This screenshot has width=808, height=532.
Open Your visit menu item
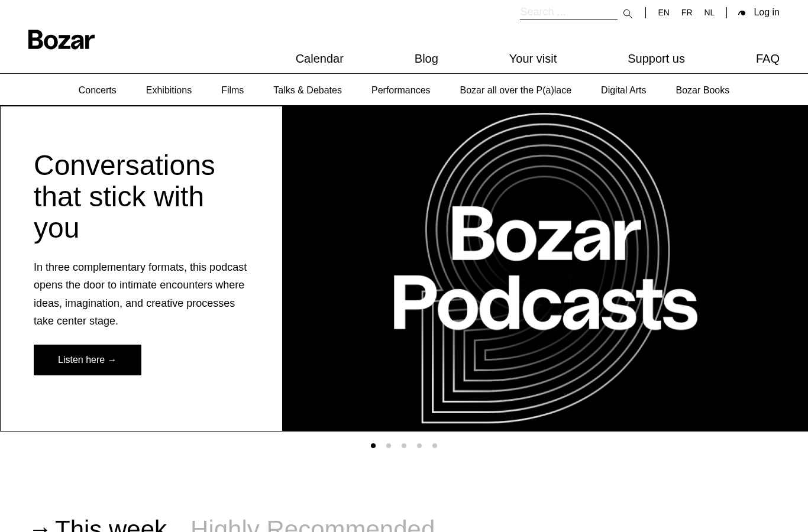(533, 59)
